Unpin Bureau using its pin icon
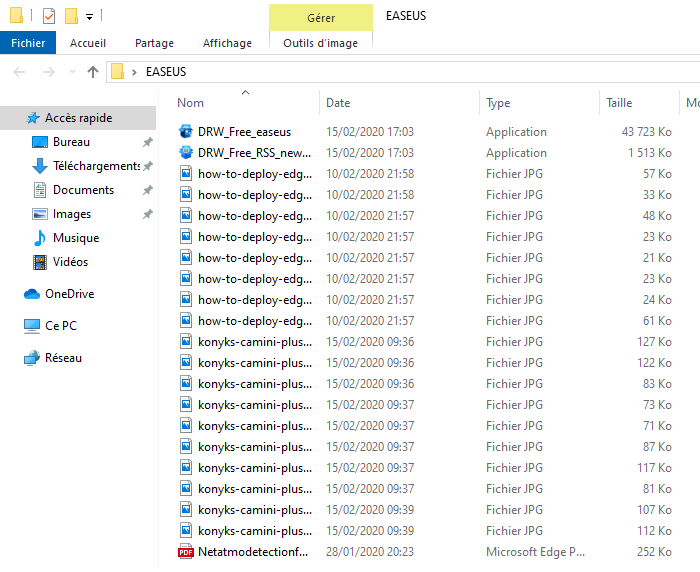Viewport: 700px width, 572px height. click(147, 142)
